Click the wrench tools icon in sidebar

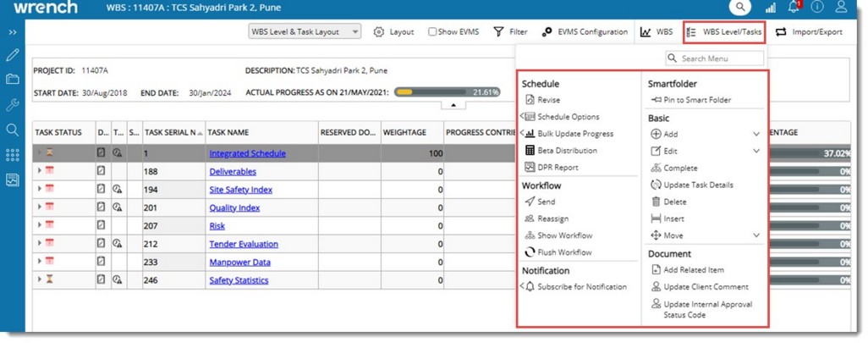click(12, 105)
